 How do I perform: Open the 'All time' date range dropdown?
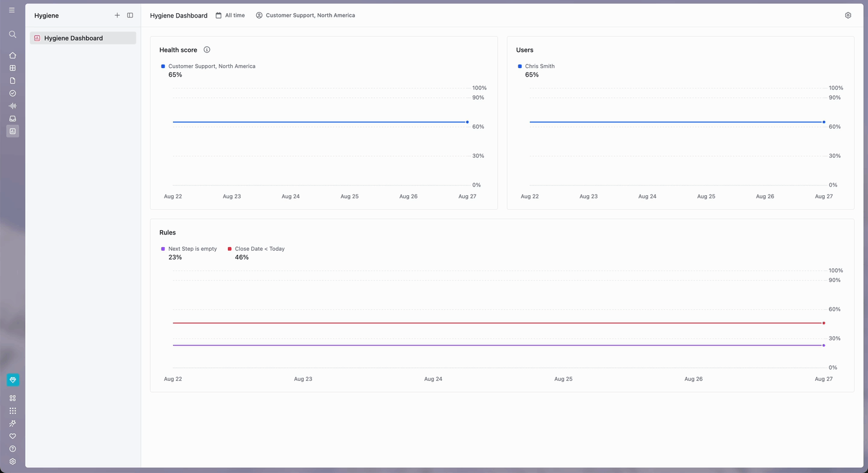click(x=230, y=16)
